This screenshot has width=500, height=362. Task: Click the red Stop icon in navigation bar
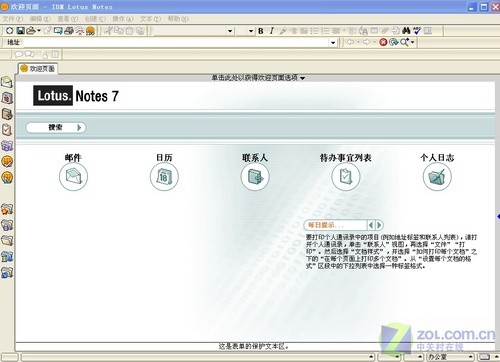pos(383,42)
